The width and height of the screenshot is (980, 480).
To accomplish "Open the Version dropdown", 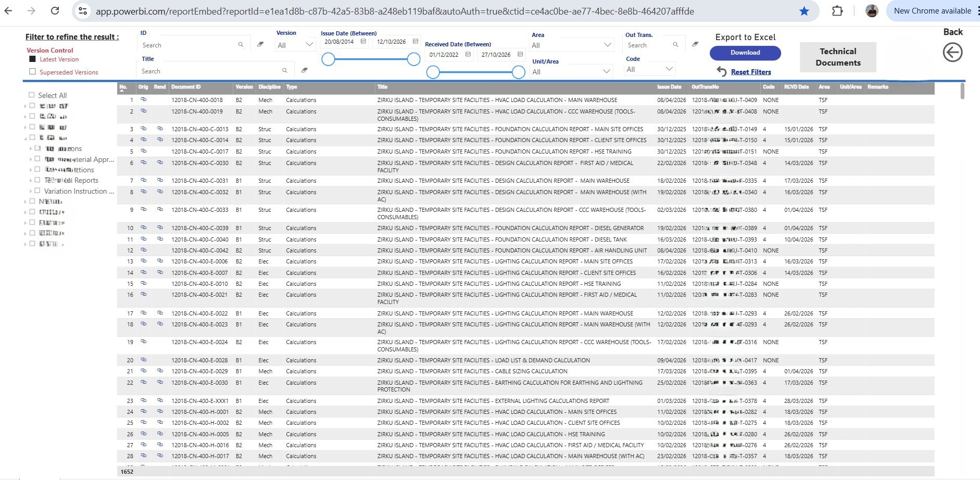I will pos(309,45).
